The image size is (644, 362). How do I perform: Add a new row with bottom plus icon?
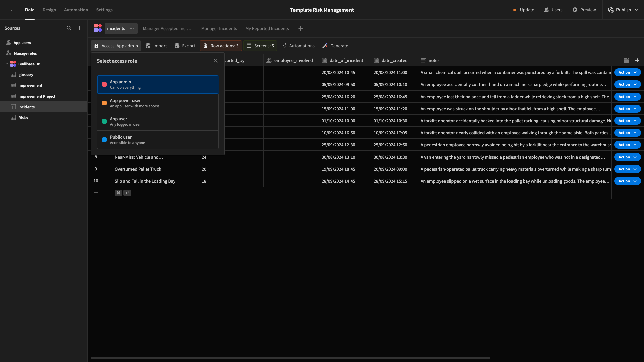96,193
